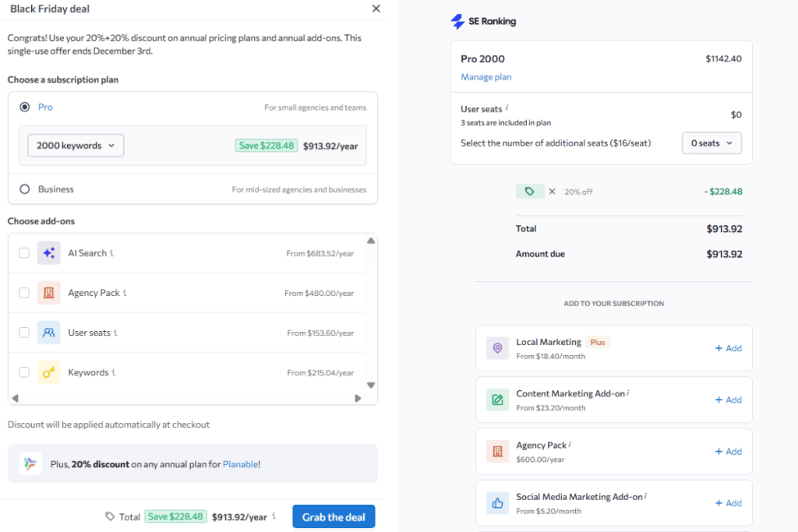798x532 pixels.
Task: Close the Black Friday deal dialog
Action: pos(376,9)
